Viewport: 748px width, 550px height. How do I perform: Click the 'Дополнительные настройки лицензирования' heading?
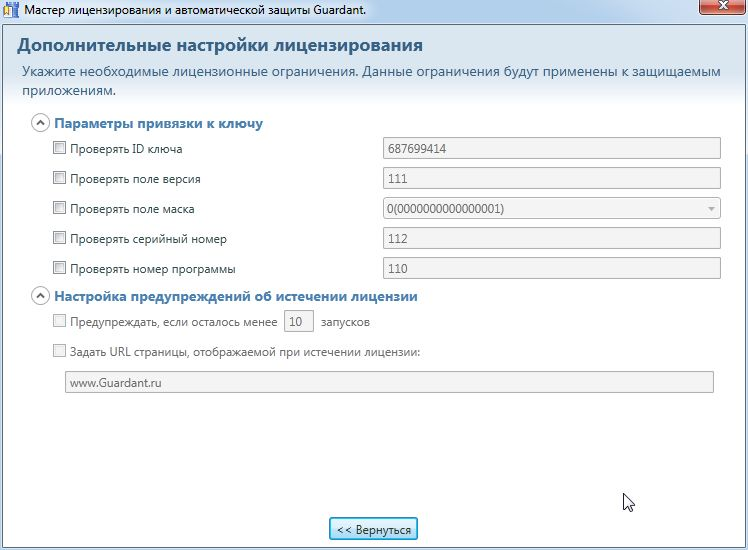220,46
